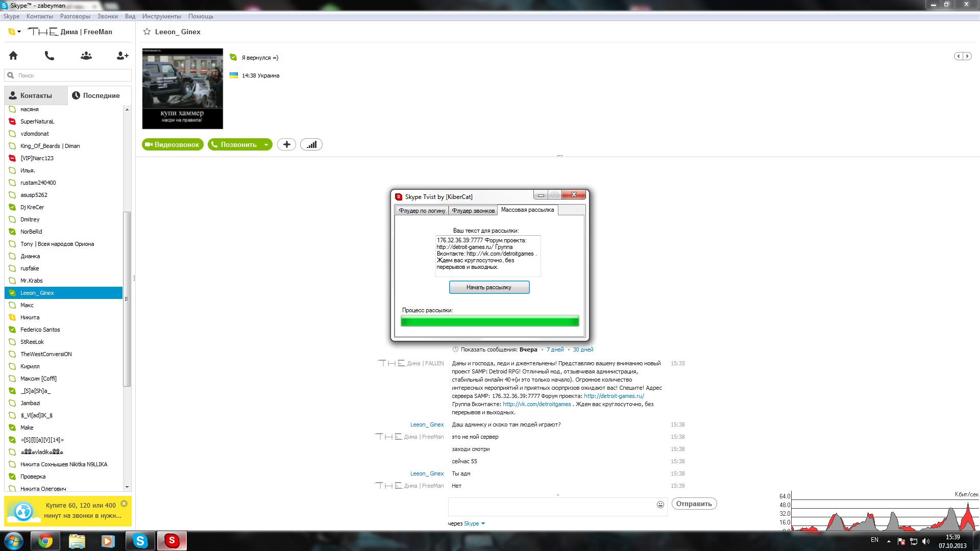The width and height of the screenshot is (980, 551).
Task: Click the mailing text box in Skype Tvist
Action: [x=488, y=256]
